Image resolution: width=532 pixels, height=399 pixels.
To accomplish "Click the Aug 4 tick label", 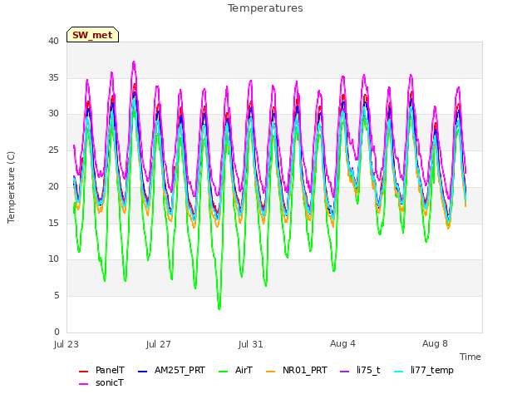I will (x=342, y=343).
